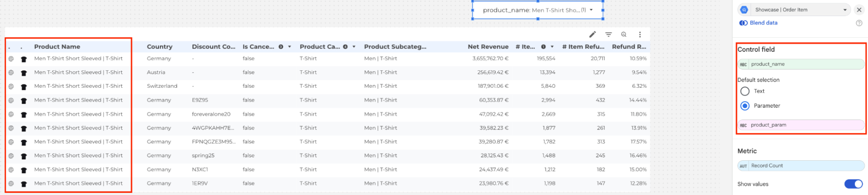
Task: Open the Product Category column dropdown arrow
Action: click(354, 47)
